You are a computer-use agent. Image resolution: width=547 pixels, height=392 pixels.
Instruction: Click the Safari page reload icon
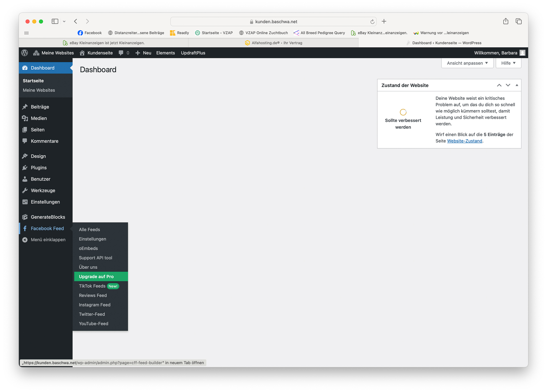point(372,22)
